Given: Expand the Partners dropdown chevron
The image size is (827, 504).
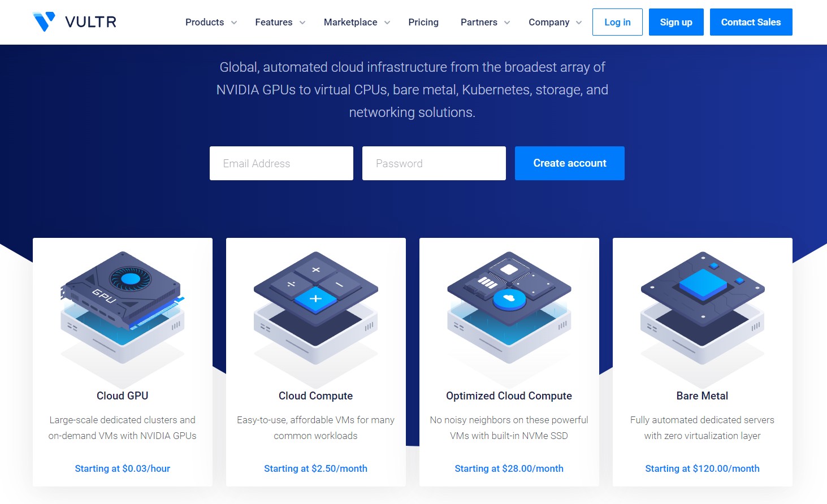Looking at the screenshot, I should point(507,23).
